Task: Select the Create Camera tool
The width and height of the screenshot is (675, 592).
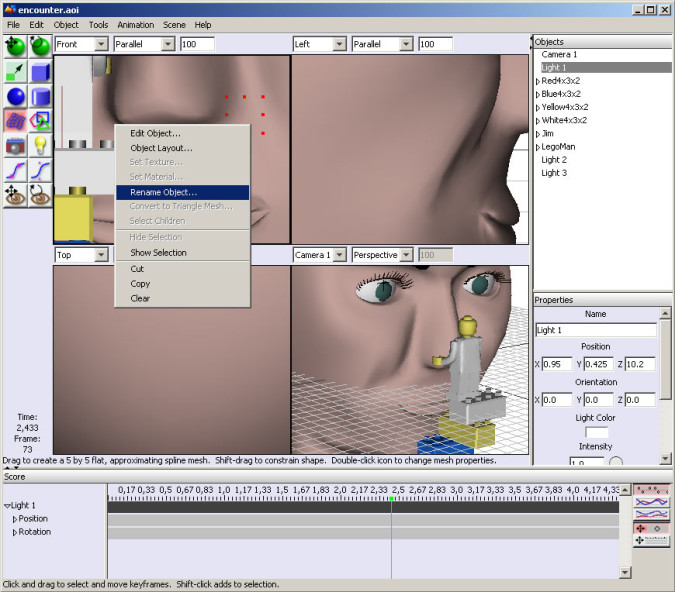Action: 15,146
